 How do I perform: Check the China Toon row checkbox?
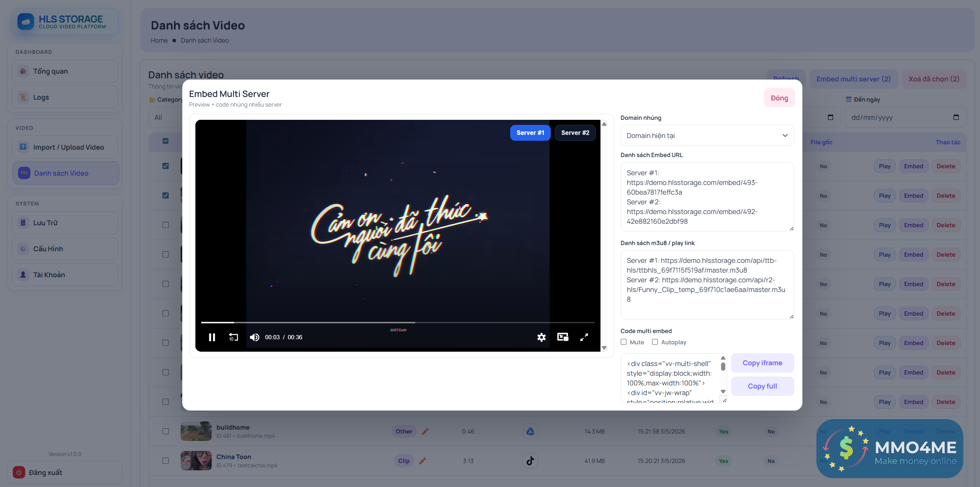166,461
